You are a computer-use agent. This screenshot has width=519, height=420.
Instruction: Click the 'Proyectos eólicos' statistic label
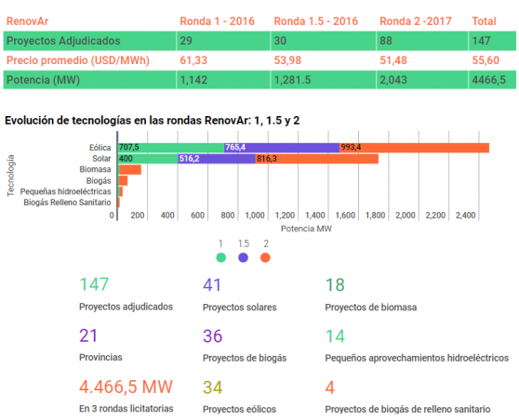(239, 409)
